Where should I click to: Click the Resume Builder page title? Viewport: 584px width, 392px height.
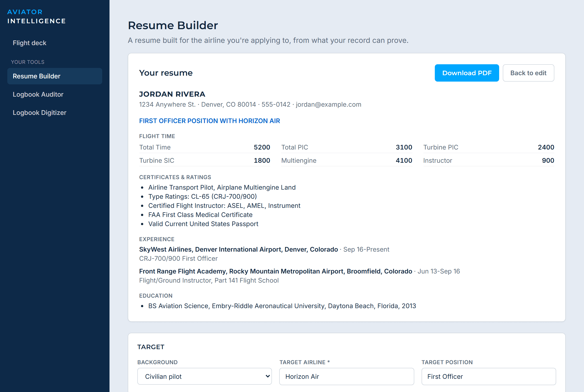click(173, 26)
